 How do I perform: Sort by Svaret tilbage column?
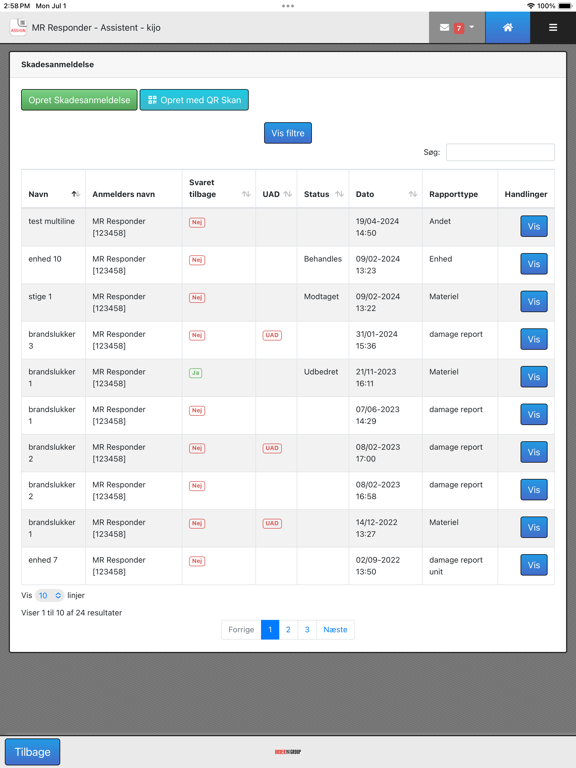tap(219, 189)
